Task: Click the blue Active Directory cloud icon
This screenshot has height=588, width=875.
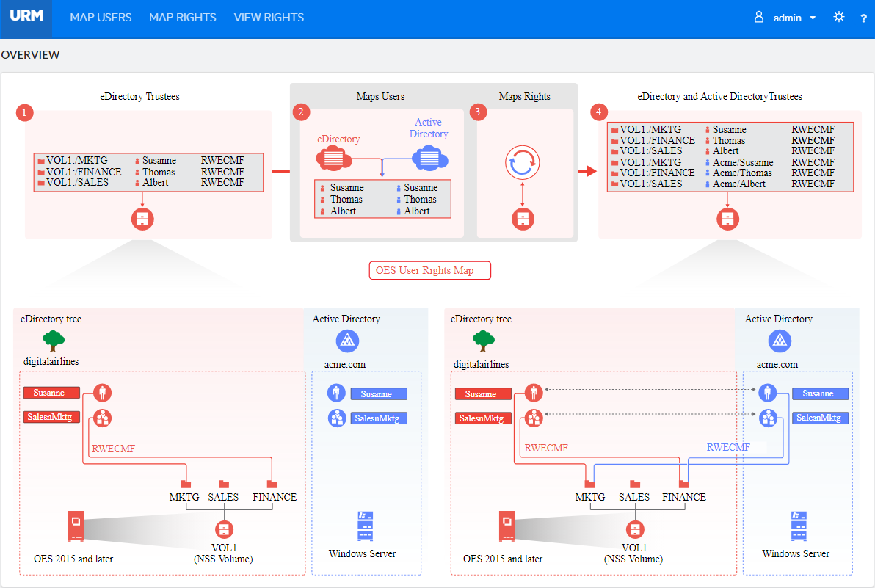Action: tap(430, 157)
